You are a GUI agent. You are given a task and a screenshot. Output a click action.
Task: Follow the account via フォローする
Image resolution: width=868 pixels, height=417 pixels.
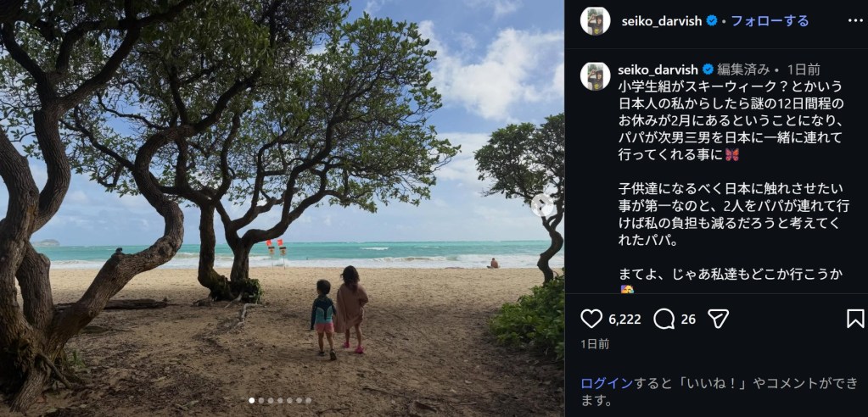[x=770, y=21]
